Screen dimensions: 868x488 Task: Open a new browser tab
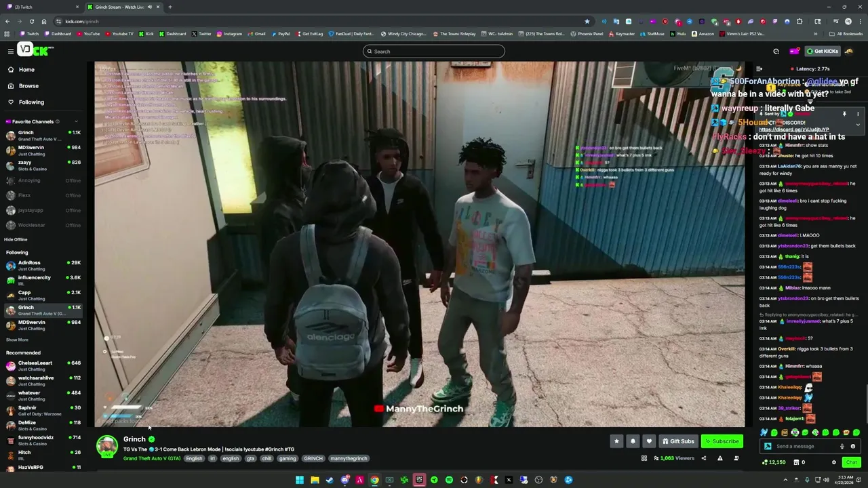pos(170,7)
